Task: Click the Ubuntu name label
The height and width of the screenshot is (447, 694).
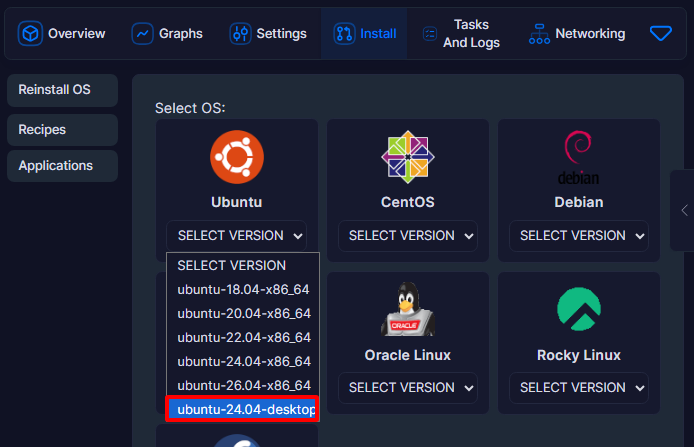Action: [x=237, y=202]
